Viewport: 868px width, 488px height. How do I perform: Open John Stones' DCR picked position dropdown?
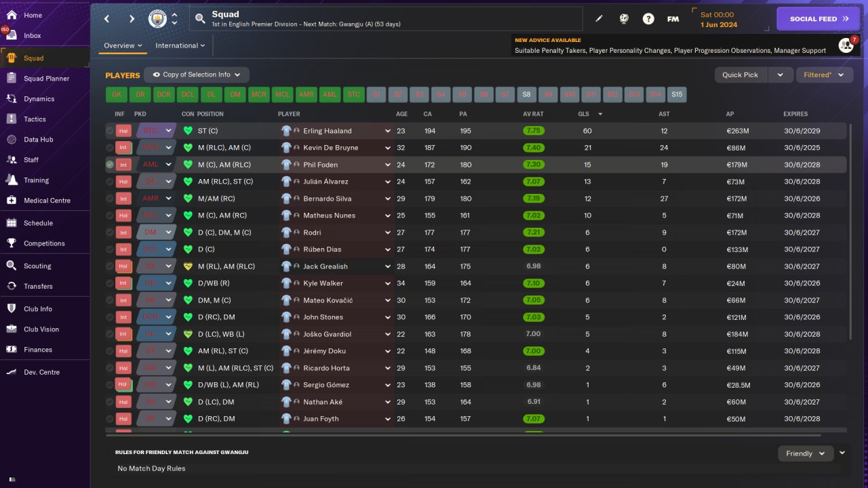[x=156, y=317]
